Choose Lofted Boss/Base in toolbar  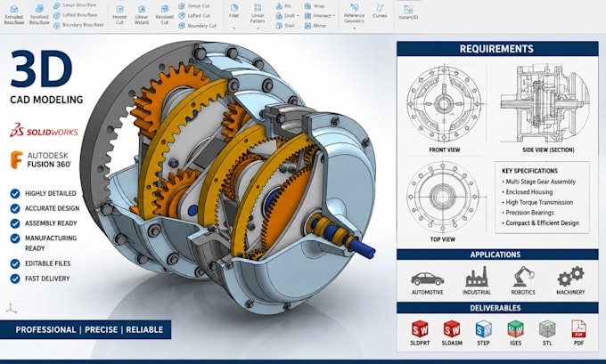[x=75, y=15]
